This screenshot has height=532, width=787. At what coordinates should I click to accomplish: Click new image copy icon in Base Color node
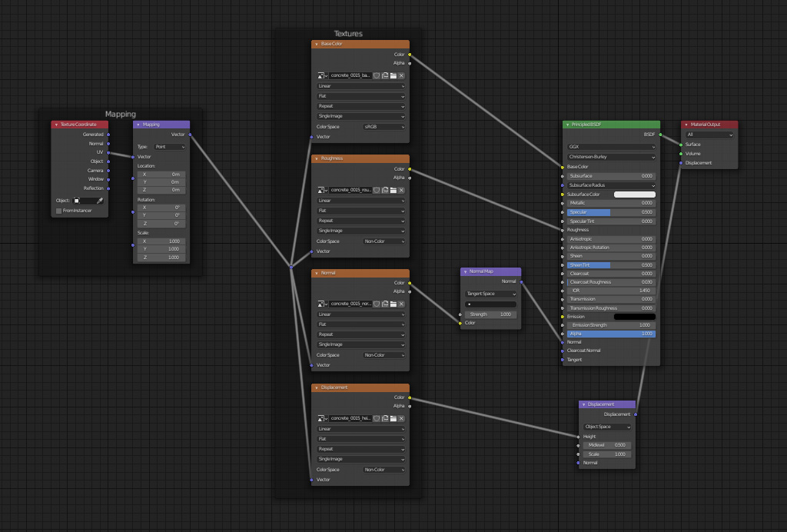click(x=385, y=76)
